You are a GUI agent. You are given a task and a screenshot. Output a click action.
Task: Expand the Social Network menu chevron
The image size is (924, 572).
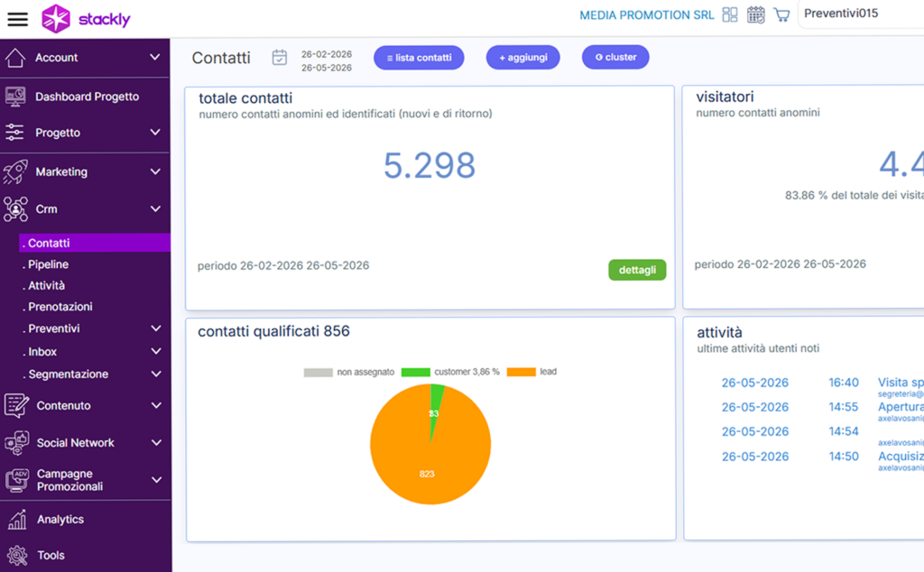[x=156, y=442]
